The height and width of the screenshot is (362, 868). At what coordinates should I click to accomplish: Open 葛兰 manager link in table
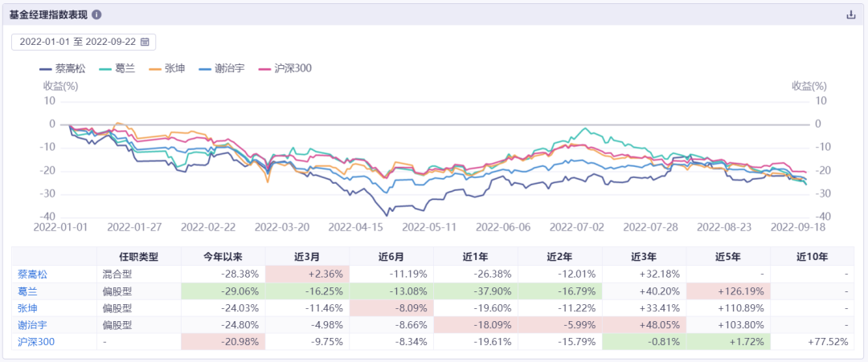(27, 291)
